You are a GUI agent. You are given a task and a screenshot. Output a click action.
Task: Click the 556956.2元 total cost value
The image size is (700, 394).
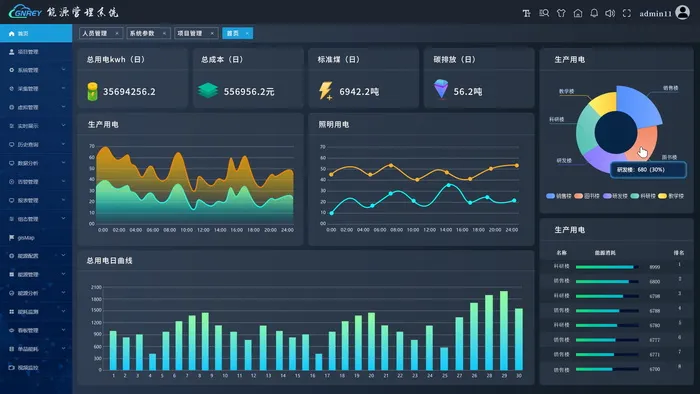[249, 91]
